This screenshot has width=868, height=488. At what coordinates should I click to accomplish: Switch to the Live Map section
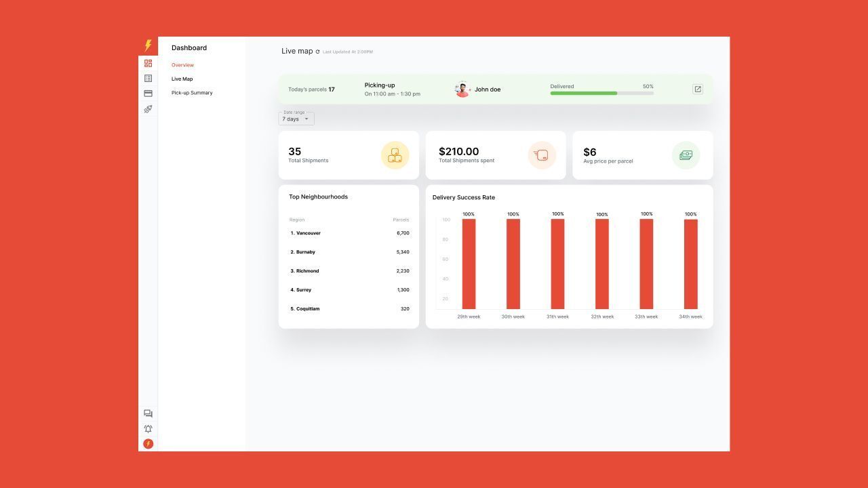click(x=182, y=79)
